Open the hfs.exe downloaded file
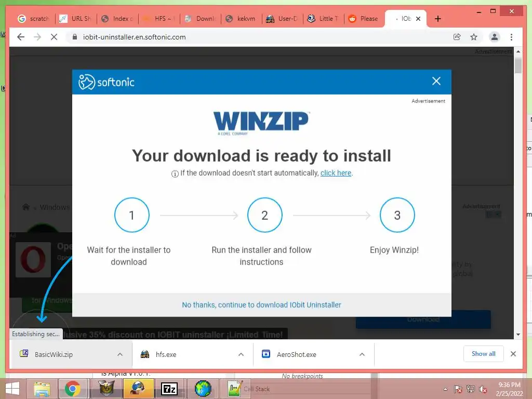The height and width of the screenshot is (399, 532). tap(166, 354)
